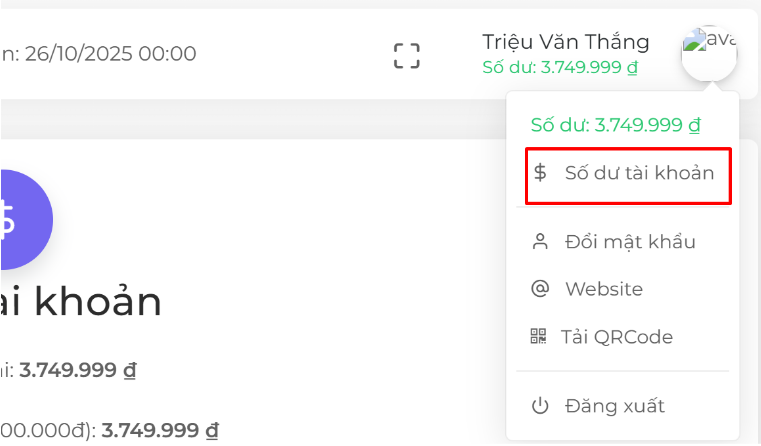
Task: Click the purple circular currency icon
Action: point(25,219)
